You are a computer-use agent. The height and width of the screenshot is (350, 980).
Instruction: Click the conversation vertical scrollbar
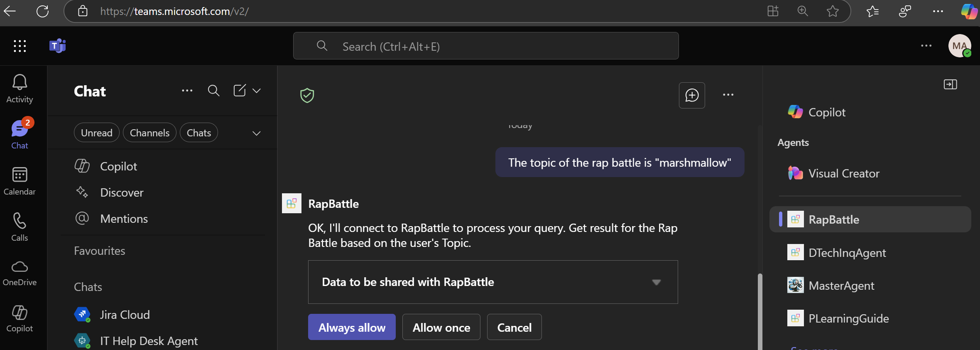(760, 311)
